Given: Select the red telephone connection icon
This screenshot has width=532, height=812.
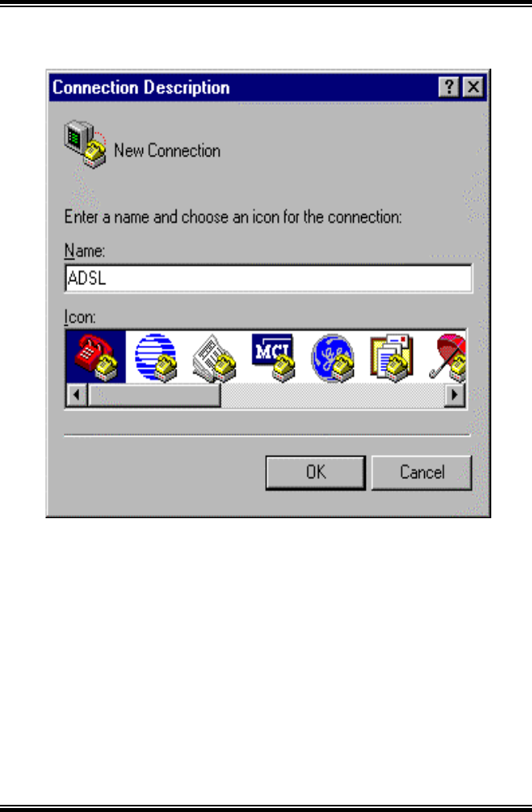Looking at the screenshot, I should pos(96,357).
